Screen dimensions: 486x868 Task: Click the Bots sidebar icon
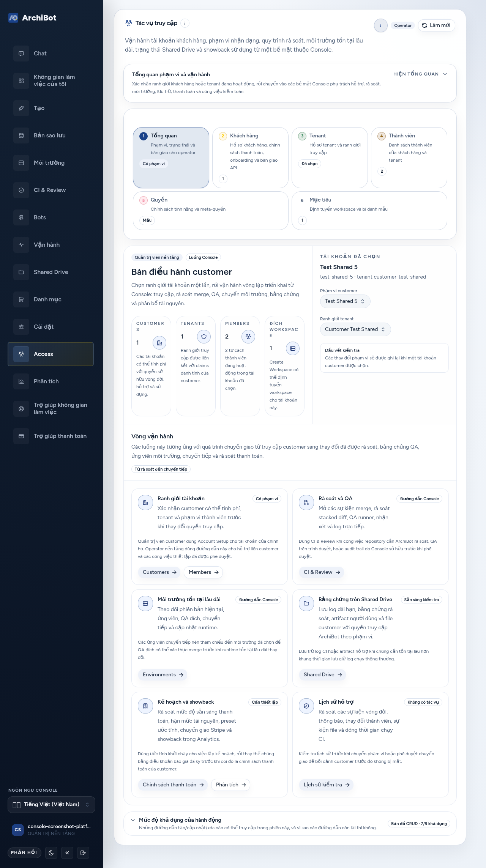point(21,217)
